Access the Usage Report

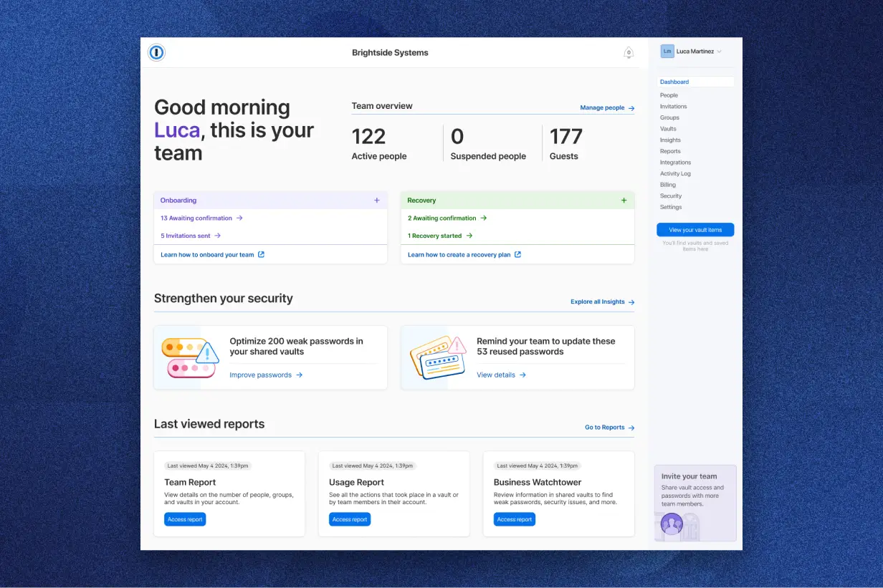350,519
